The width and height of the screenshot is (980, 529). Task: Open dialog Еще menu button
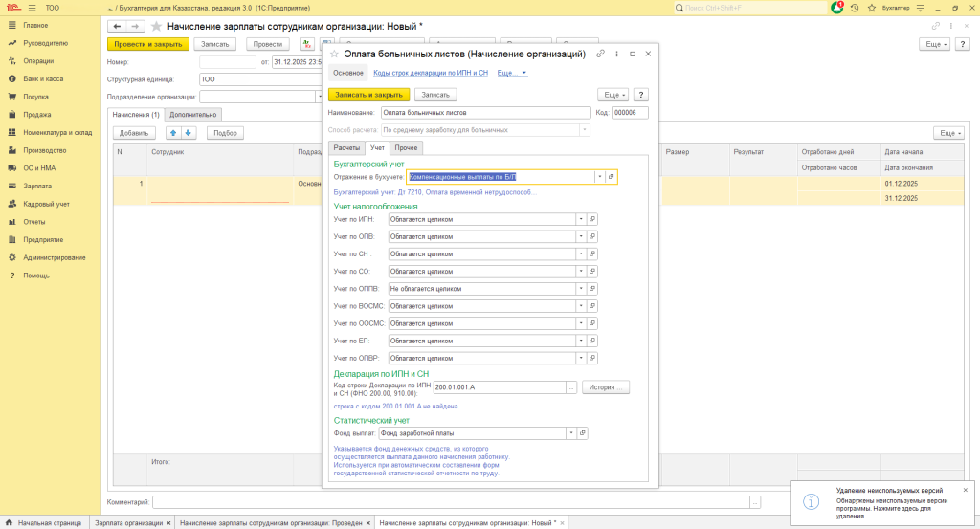pos(612,95)
